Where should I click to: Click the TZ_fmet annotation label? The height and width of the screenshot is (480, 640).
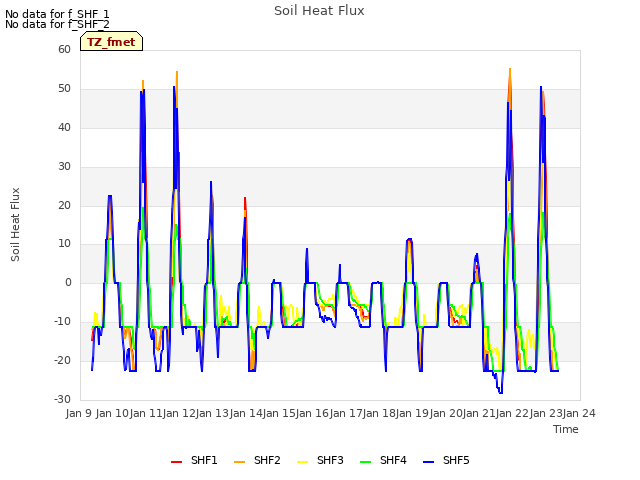pos(111,42)
